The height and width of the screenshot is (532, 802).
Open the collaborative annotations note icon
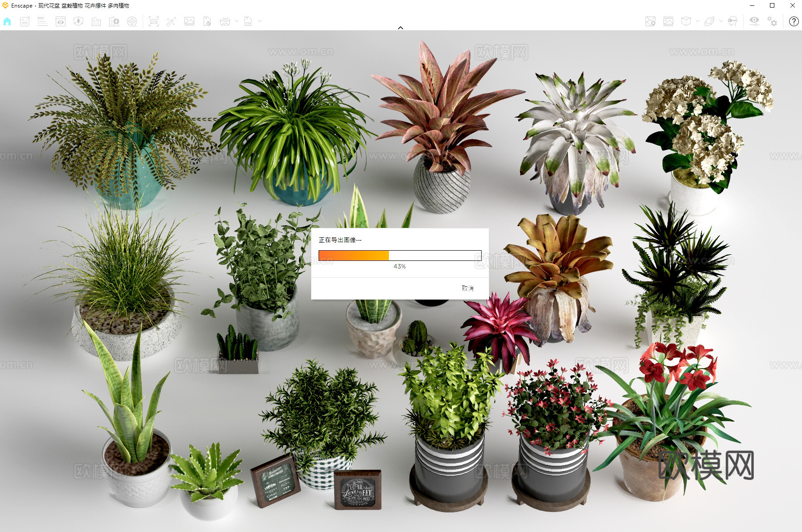(x=25, y=21)
